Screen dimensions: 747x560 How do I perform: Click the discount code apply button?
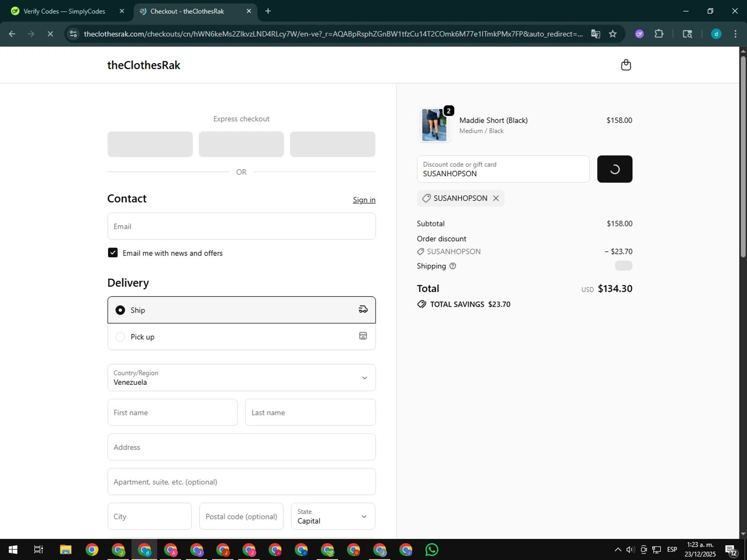click(x=615, y=169)
